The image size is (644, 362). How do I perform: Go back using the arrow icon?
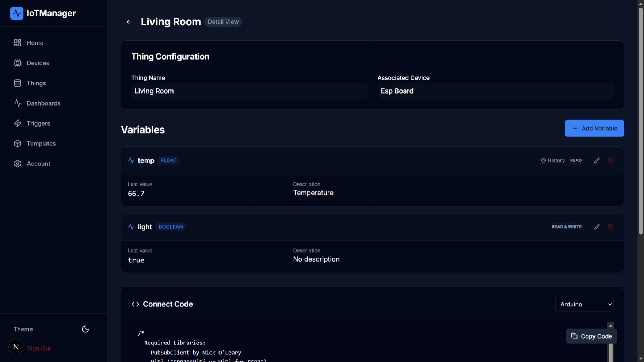coord(129,22)
